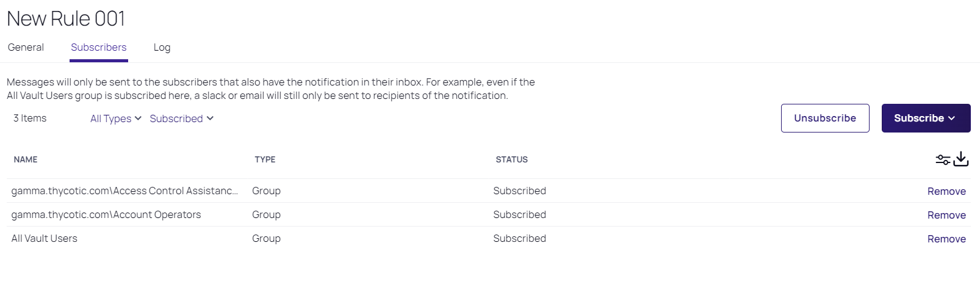Screen dimensions: 980x298
Task: Open the column settings icon
Action: [943, 160]
